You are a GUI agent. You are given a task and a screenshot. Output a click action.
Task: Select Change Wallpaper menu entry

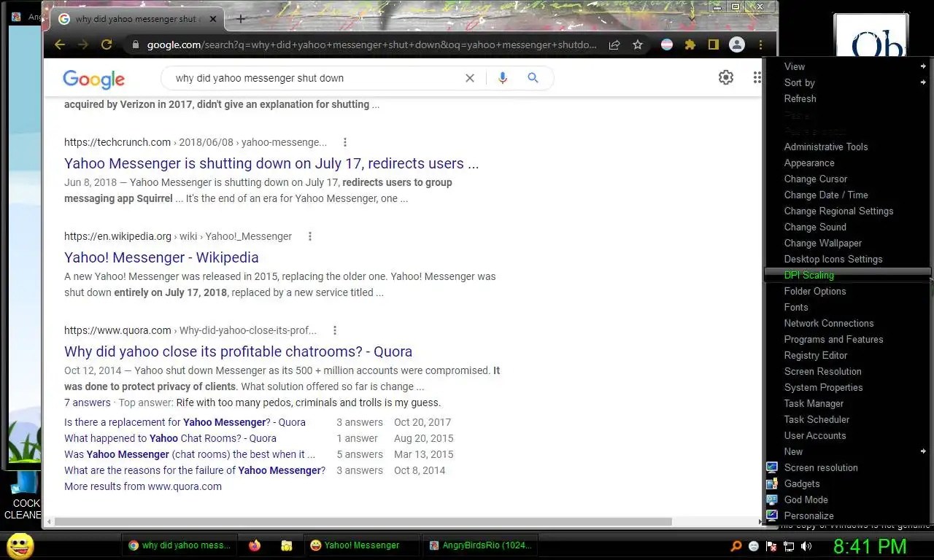click(848, 243)
